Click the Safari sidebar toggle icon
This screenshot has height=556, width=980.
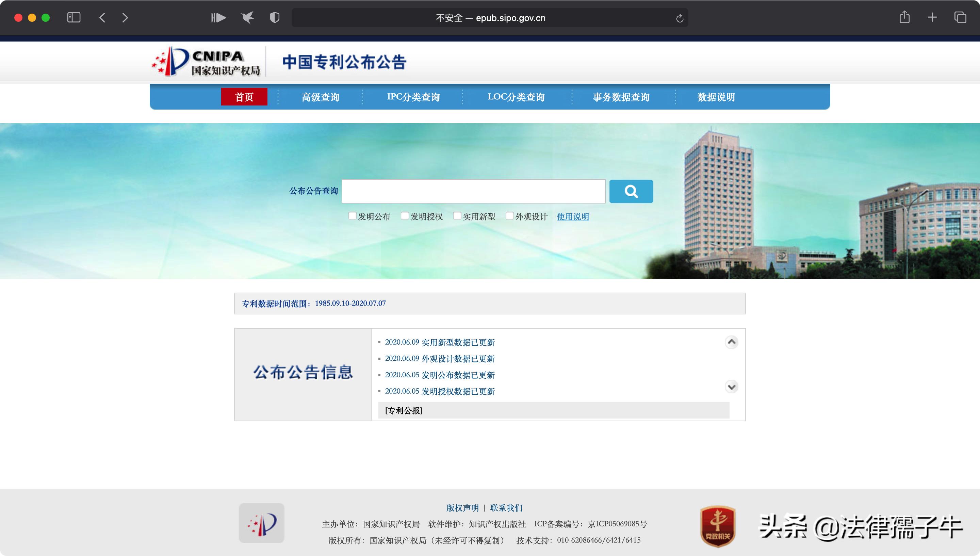click(x=74, y=17)
